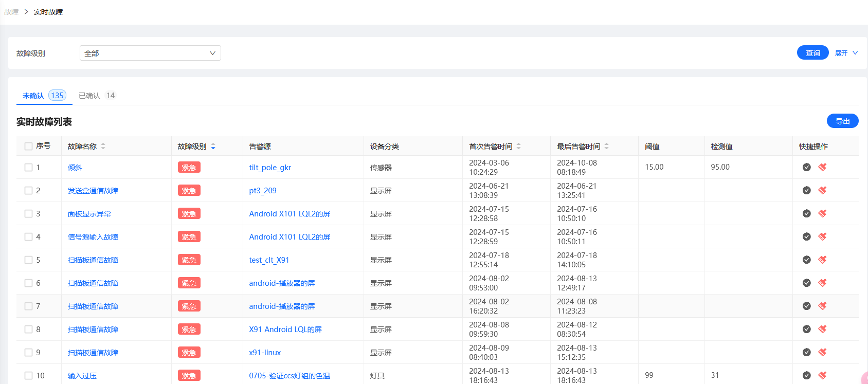This screenshot has width=868, height=384.
Task: Clear fault number 7 with broom icon
Action: point(822,306)
